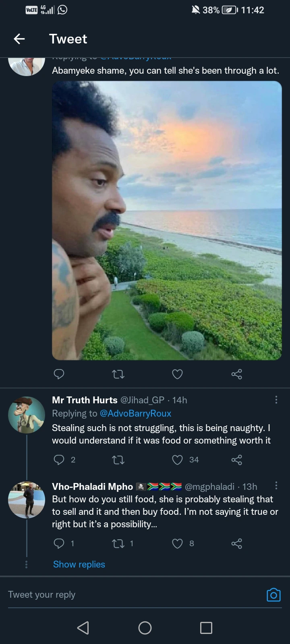This screenshot has width=290, height=644.
Task: Open camera to attach a photo
Action: tap(273, 595)
